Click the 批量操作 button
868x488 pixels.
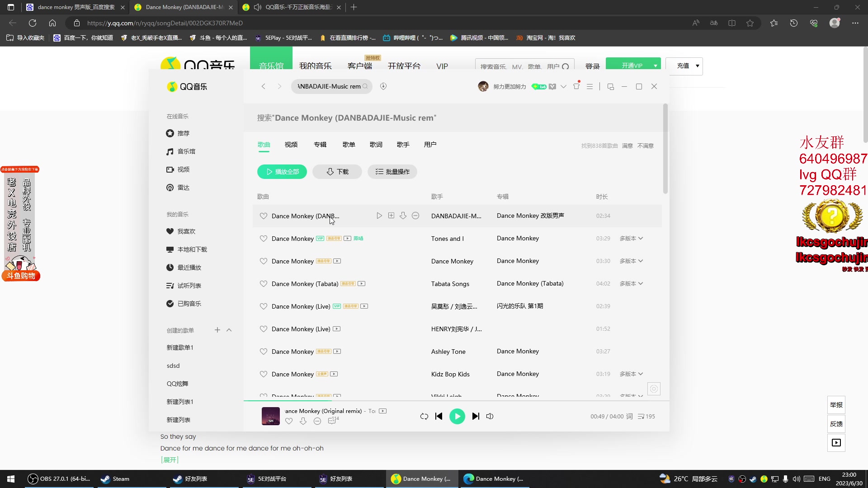(x=392, y=172)
